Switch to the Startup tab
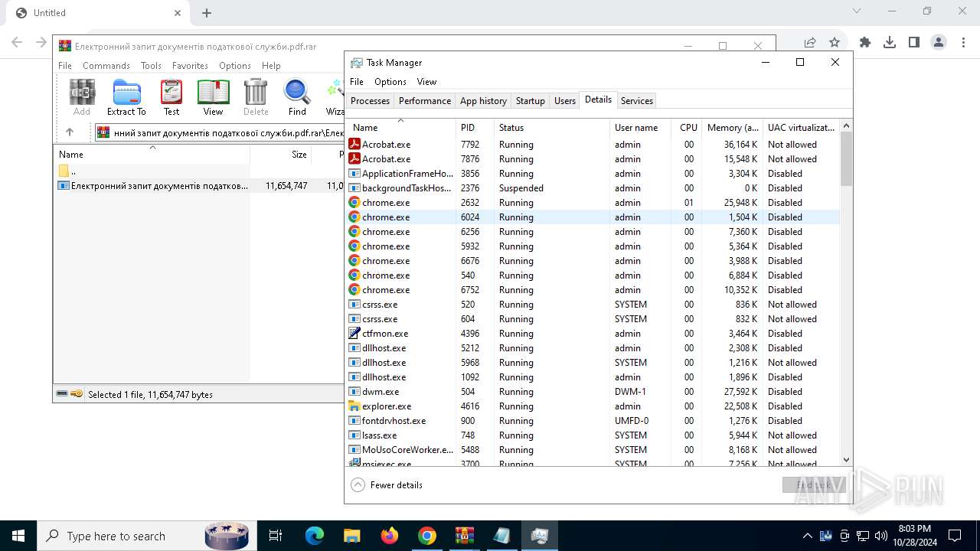This screenshot has width=980, height=551. (530, 101)
